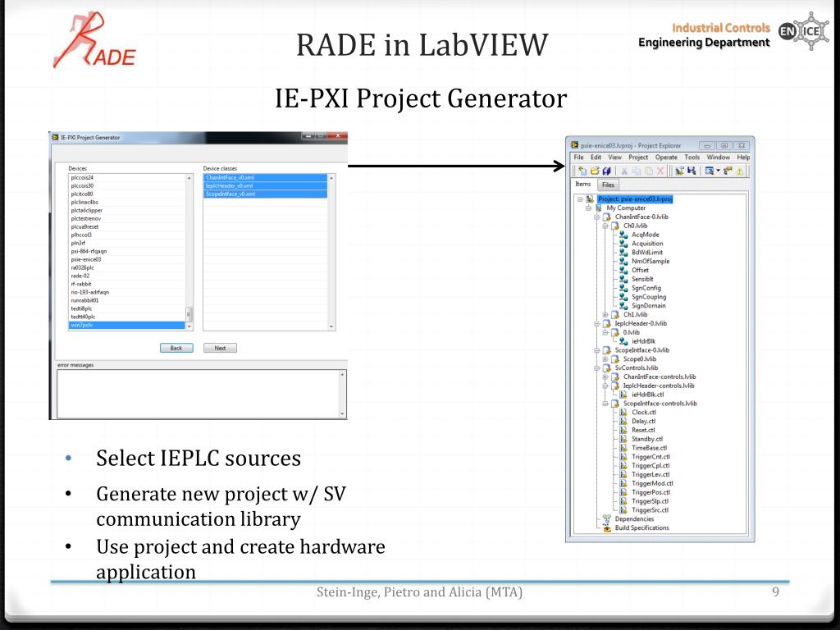
Task: Select pxie-enice03 in the Devices list
Action: click(x=127, y=259)
